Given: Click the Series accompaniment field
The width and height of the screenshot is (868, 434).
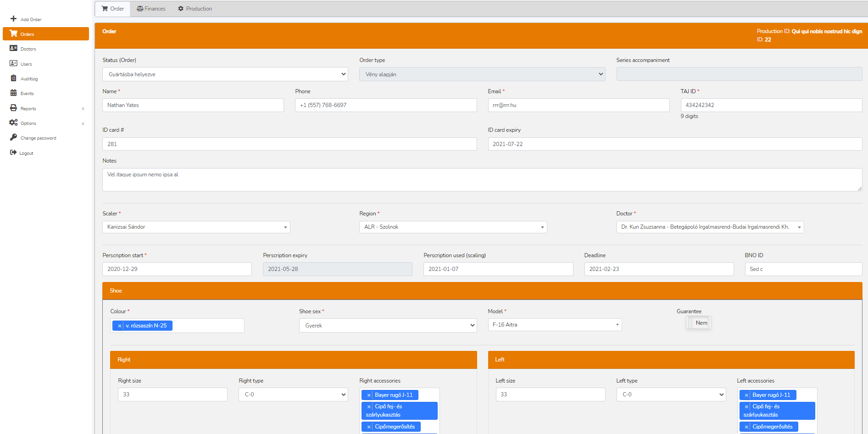Looking at the screenshot, I should pyautogui.click(x=739, y=74).
